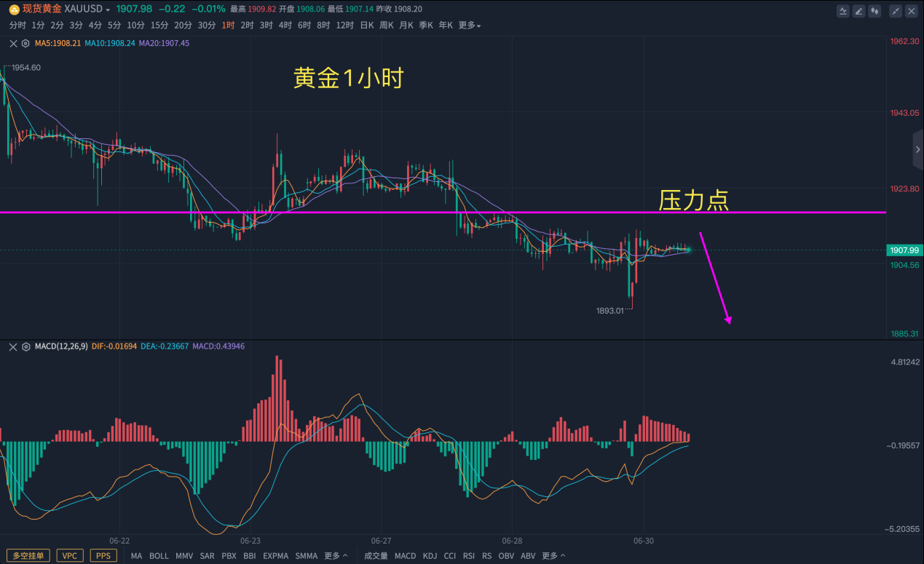Click the DIF:-0.01694 MACD value
Image resolution: width=924 pixels, height=564 pixels.
click(114, 346)
